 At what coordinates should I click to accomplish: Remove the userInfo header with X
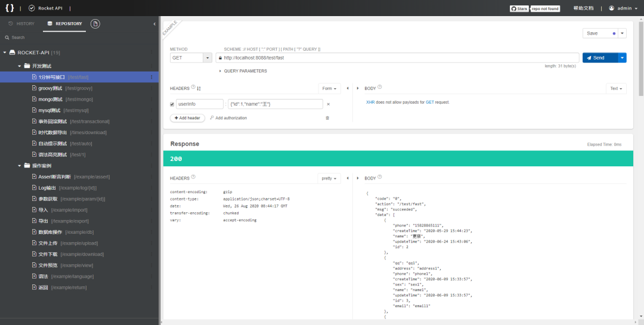(328, 104)
